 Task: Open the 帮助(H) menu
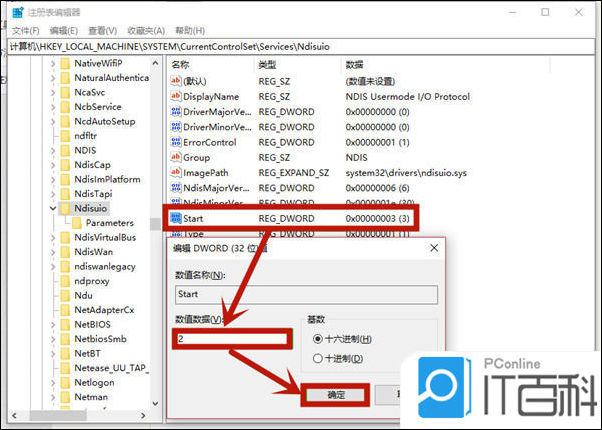point(190,30)
